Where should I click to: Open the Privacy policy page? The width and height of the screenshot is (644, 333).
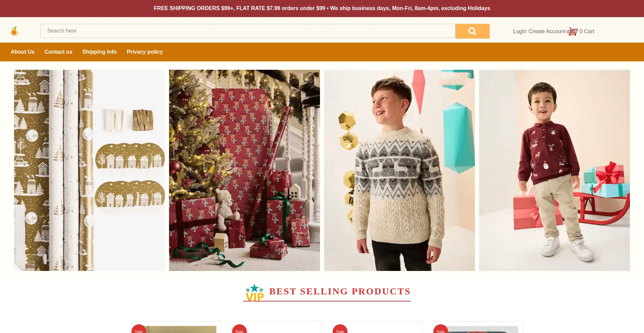145,52
